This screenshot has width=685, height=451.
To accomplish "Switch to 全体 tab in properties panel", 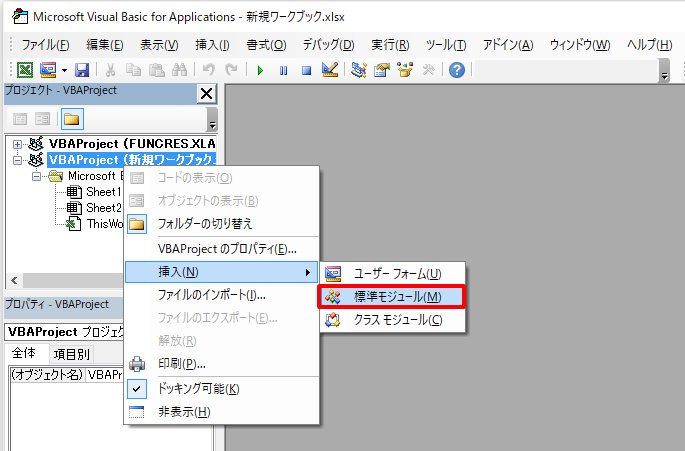I will 24,353.
